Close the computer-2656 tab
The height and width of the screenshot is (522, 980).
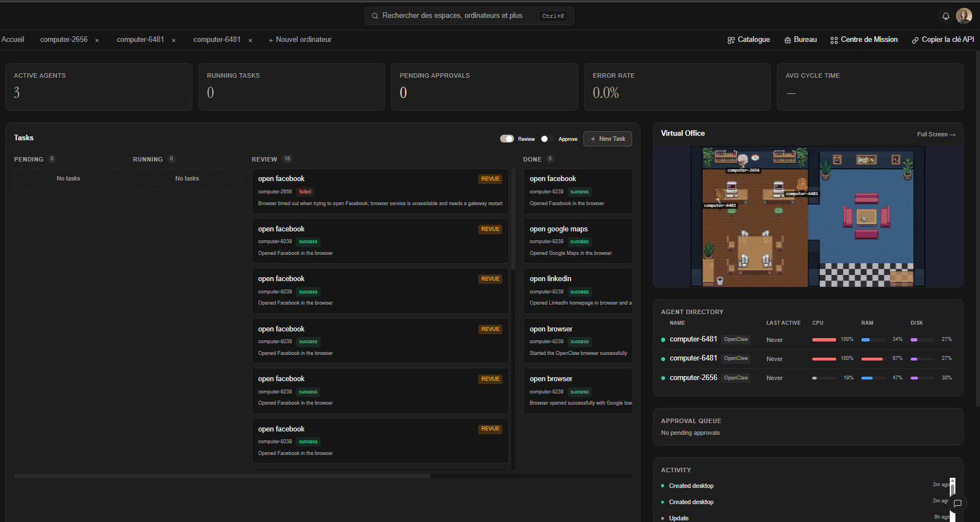(97, 40)
